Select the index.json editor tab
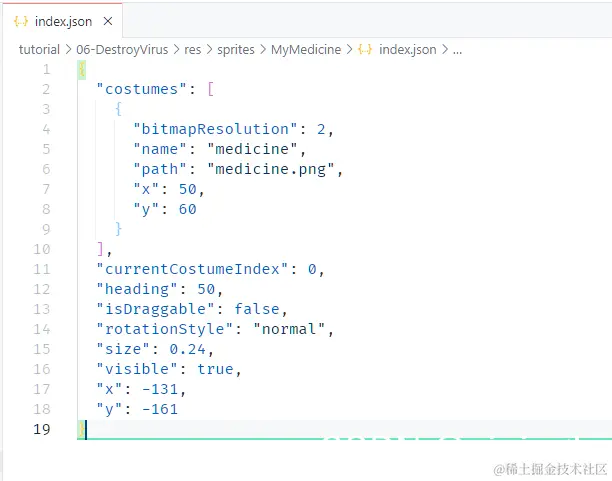 pyautogui.click(x=63, y=21)
